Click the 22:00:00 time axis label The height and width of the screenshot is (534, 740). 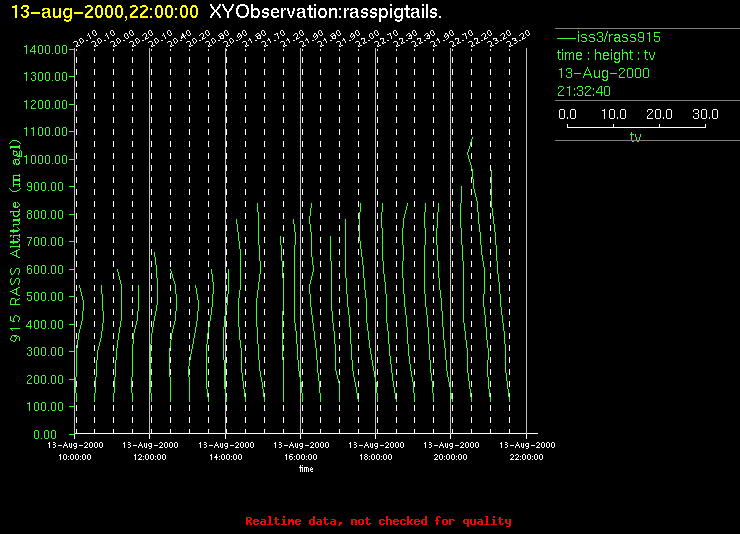526,456
